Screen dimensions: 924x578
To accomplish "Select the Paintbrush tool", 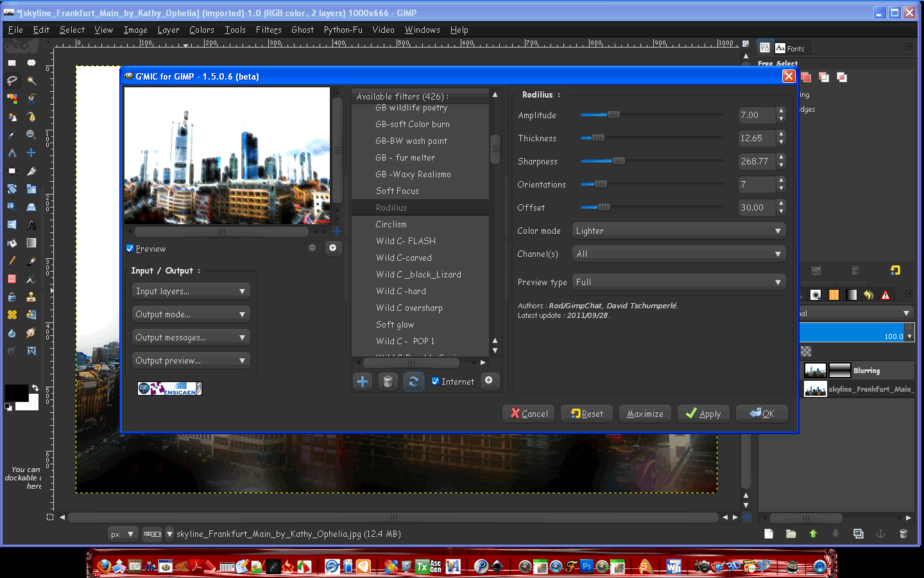I will click(x=31, y=261).
